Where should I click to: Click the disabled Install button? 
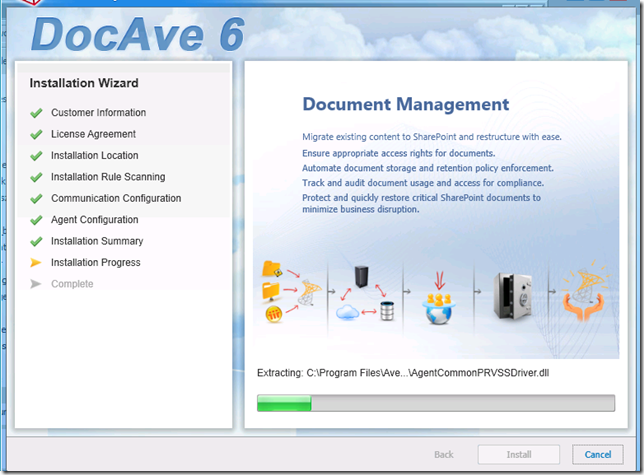pos(518,454)
